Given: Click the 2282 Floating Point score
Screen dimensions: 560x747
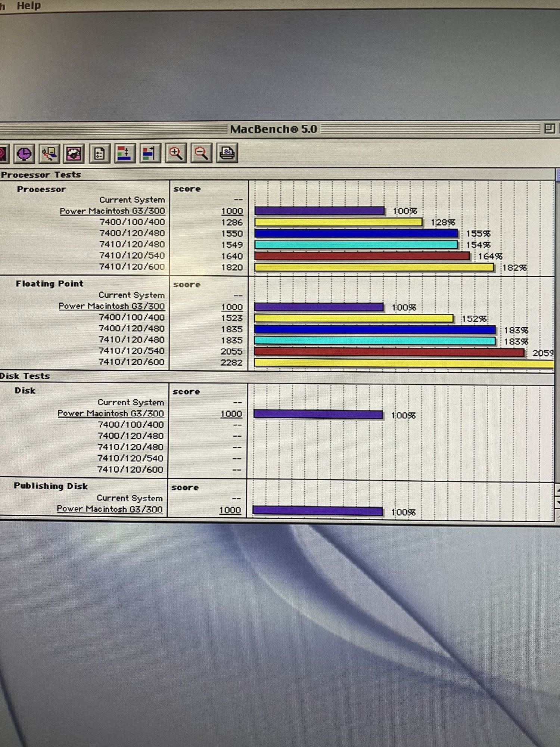Looking at the screenshot, I should click(x=231, y=363).
